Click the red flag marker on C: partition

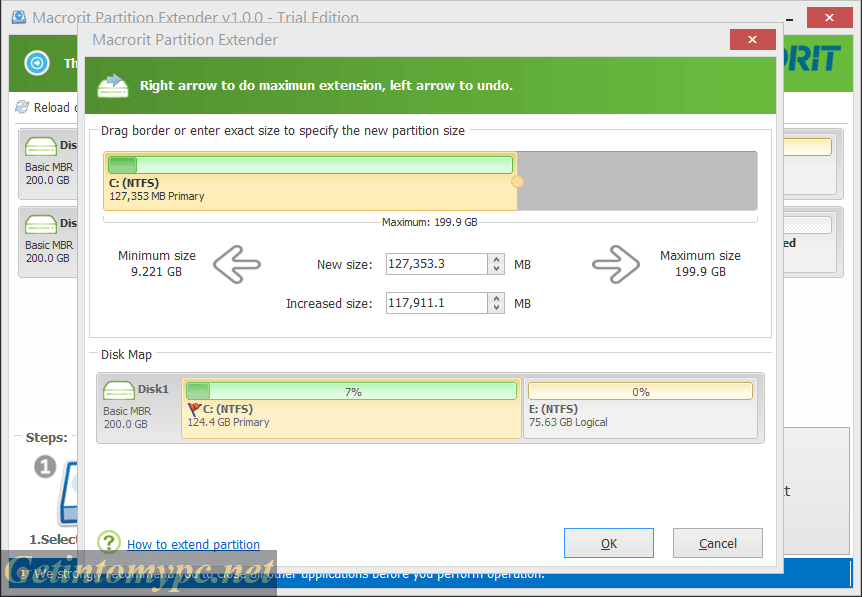coord(193,408)
